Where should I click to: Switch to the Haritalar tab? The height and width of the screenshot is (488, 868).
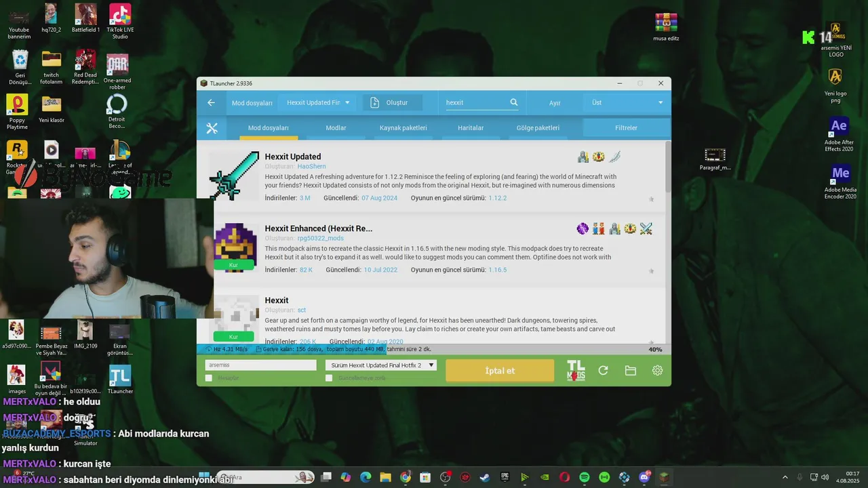[471, 127]
